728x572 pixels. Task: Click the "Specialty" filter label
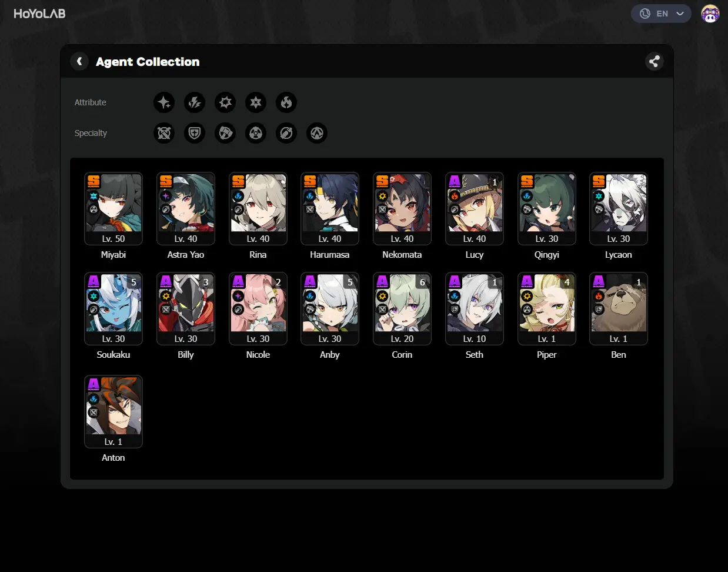pyautogui.click(x=91, y=133)
